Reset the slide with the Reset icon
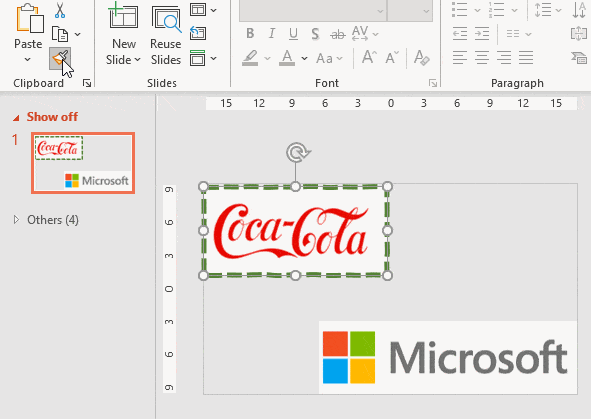The height and width of the screenshot is (419, 591). 198,33
